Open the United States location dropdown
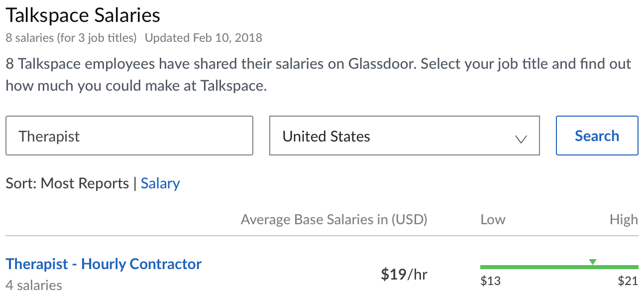 (x=404, y=136)
